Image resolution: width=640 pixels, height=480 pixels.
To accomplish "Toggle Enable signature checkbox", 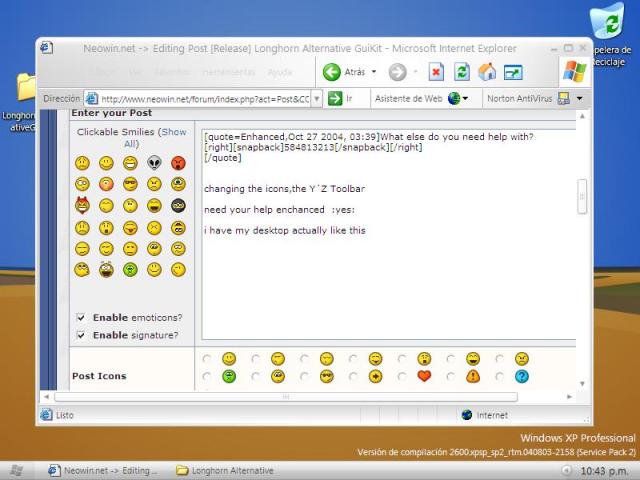I will pos(81,335).
